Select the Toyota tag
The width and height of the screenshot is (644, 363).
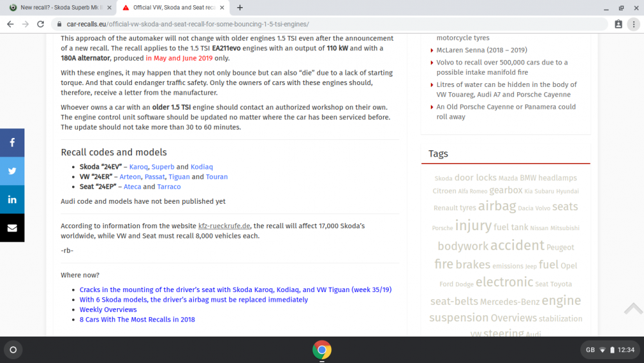click(x=561, y=284)
